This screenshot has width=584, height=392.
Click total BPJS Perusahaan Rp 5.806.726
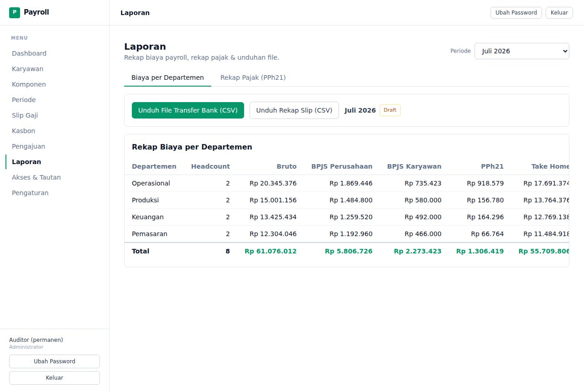click(349, 251)
